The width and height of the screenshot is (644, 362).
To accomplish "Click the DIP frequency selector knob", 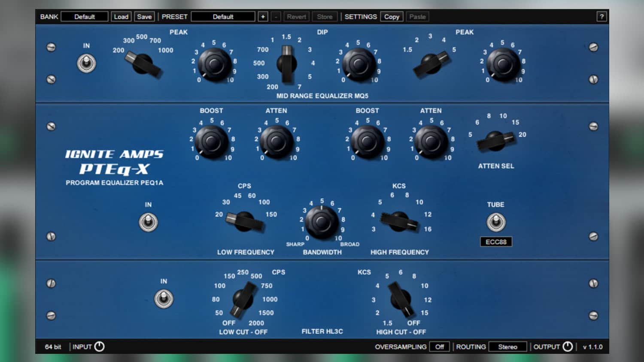I will tap(287, 64).
